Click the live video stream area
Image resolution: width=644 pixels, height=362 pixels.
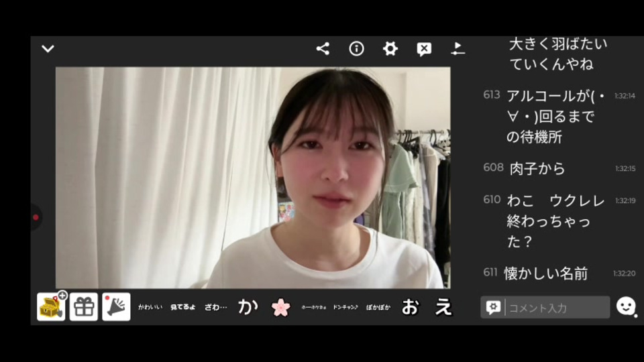click(x=253, y=178)
